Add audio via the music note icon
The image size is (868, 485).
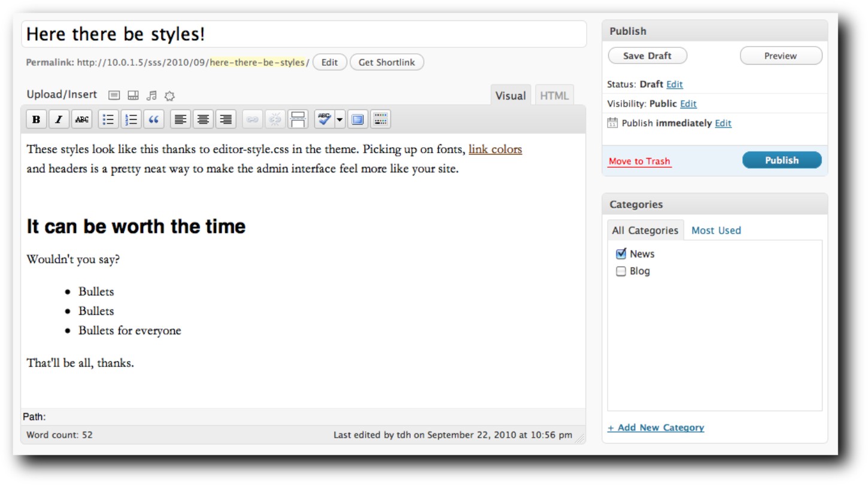pos(152,95)
